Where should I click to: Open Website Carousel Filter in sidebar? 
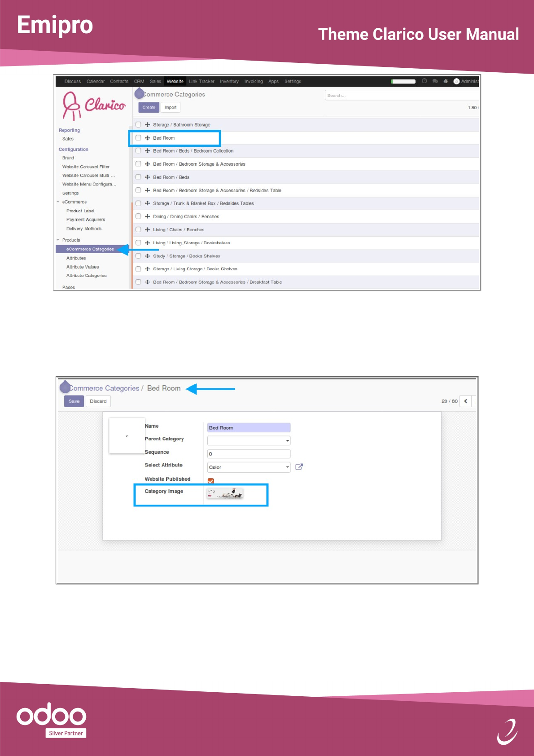(86, 167)
